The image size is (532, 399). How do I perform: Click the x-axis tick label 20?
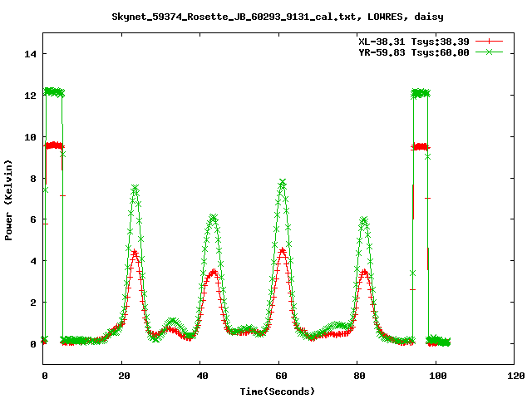tap(124, 376)
